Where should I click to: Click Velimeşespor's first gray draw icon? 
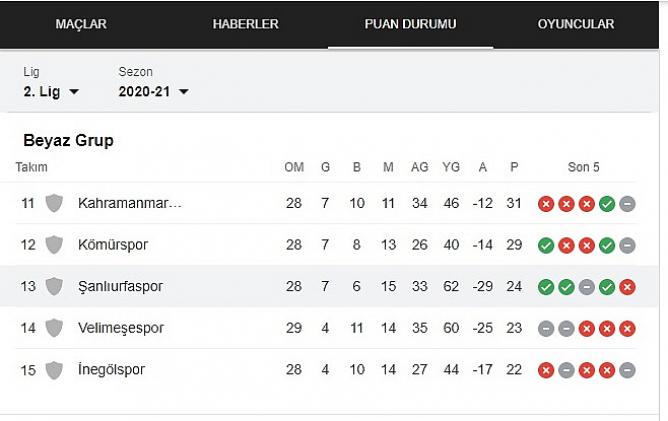pos(546,329)
